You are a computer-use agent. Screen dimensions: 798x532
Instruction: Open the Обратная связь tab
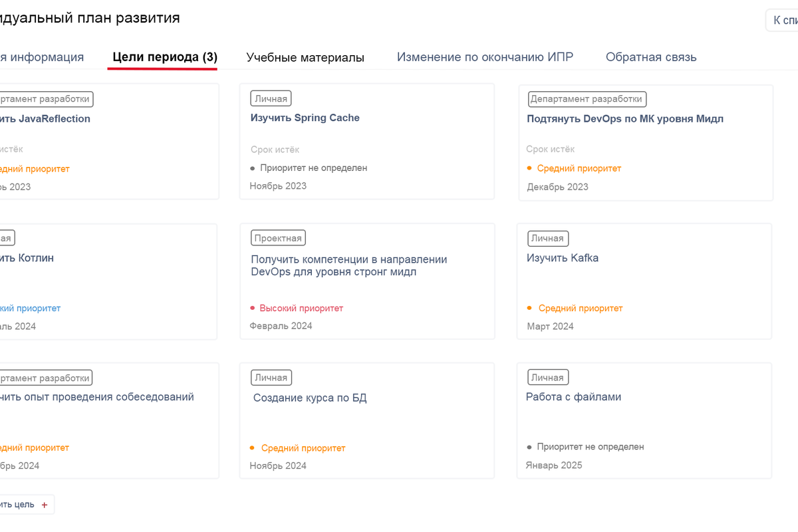[651, 57]
